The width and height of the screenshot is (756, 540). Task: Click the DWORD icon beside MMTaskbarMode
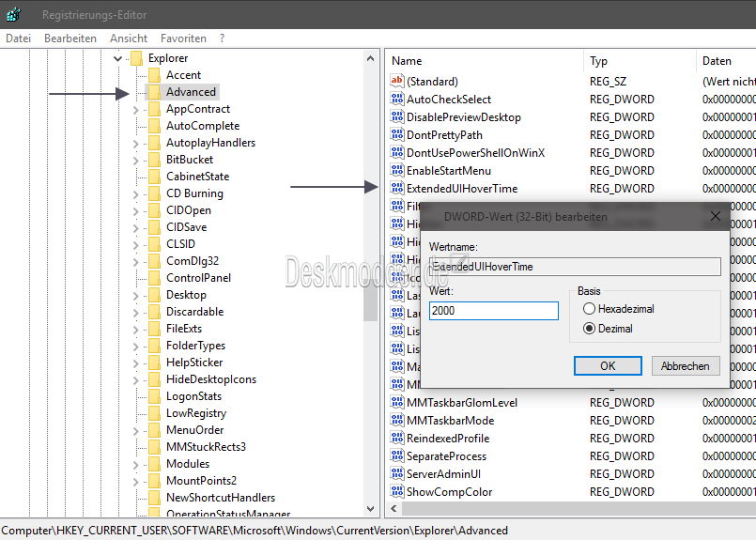396,421
